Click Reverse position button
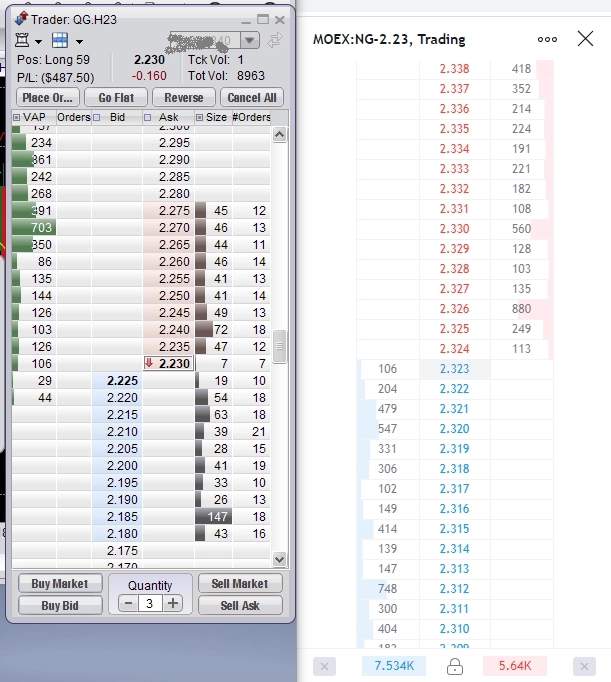Viewport: 611px width, 682px height. pos(184,97)
